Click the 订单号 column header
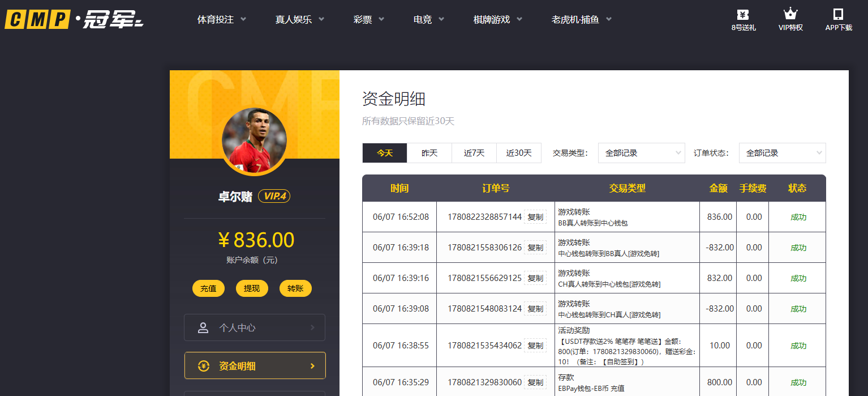 [x=496, y=188]
